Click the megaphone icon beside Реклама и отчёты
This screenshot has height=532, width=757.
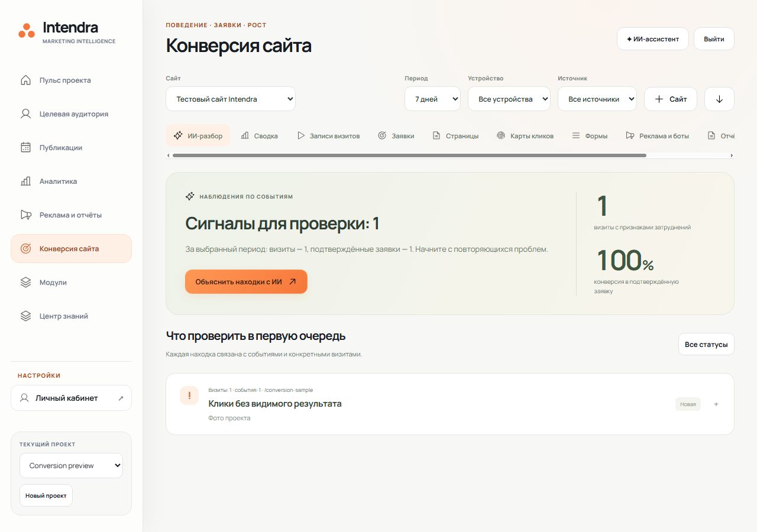(25, 215)
